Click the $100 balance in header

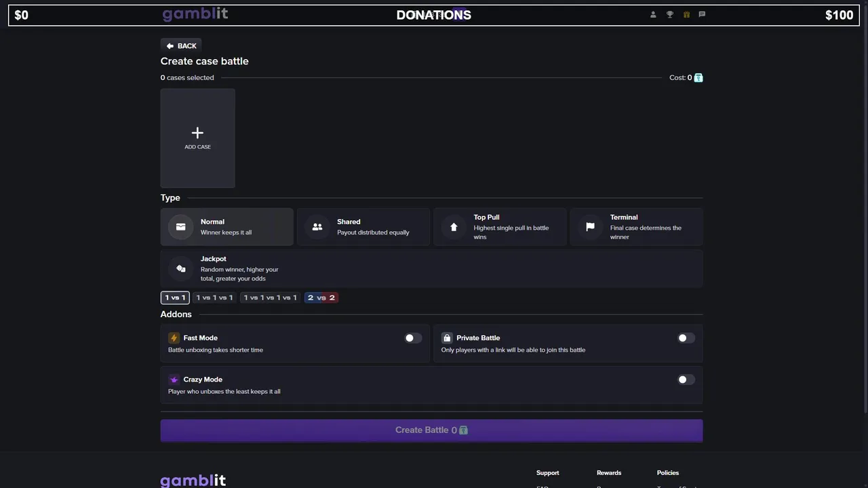tap(839, 15)
